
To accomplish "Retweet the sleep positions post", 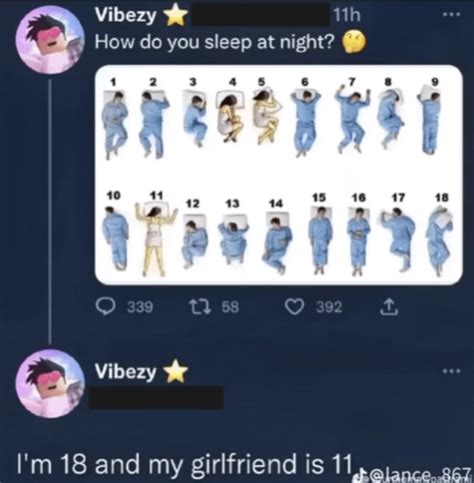I will (200, 306).
